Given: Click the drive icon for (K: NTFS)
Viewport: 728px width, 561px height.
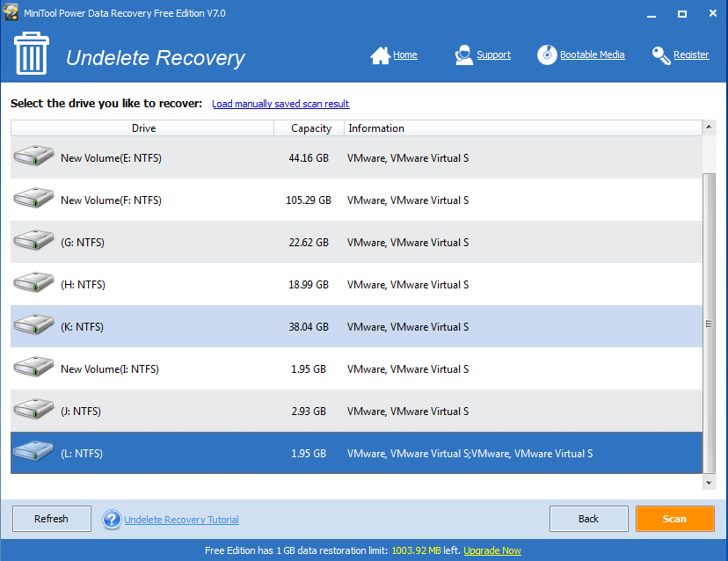Looking at the screenshot, I should click(33, 324).
